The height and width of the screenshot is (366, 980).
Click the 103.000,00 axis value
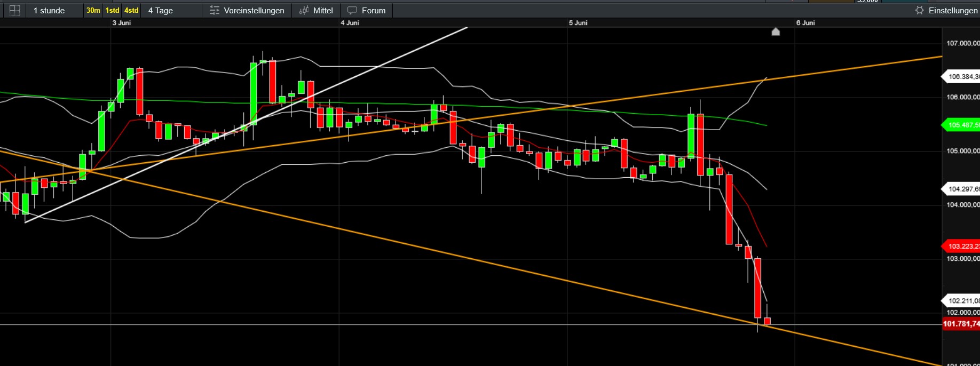[963, 259]
